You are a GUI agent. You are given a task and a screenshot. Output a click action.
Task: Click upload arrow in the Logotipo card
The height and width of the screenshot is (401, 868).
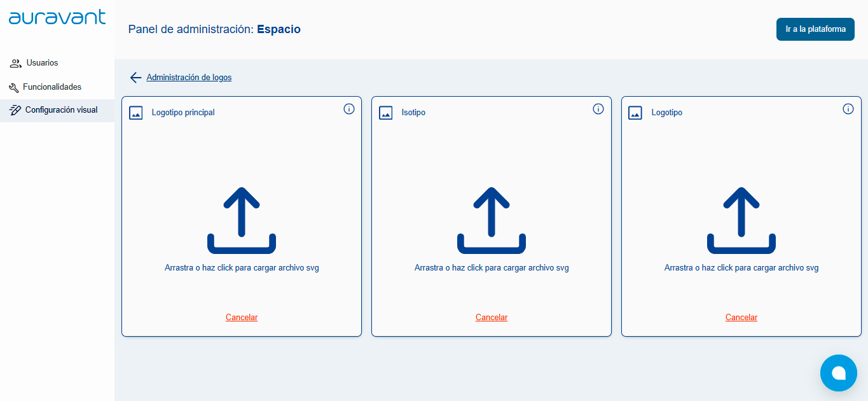741,220
